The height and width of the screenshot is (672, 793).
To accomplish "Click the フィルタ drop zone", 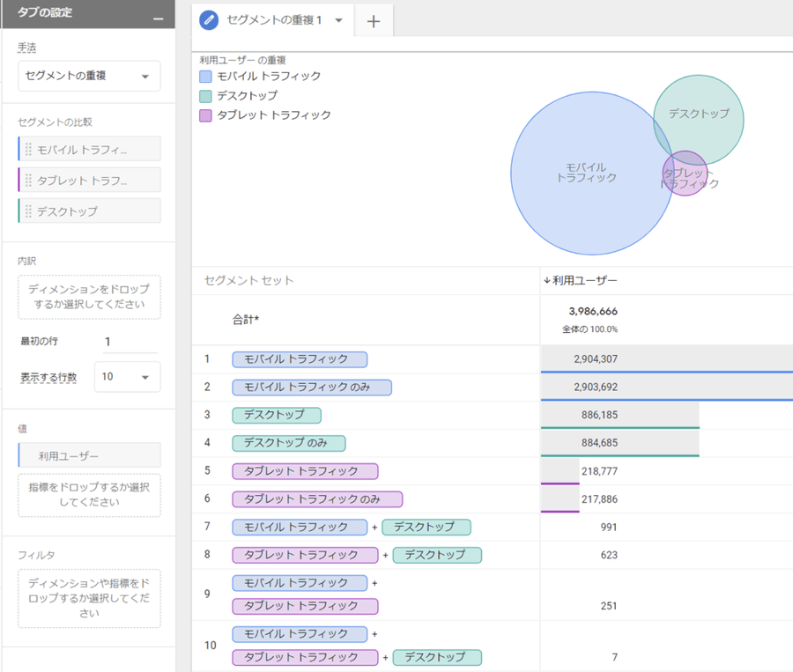I will pos(89,598).
